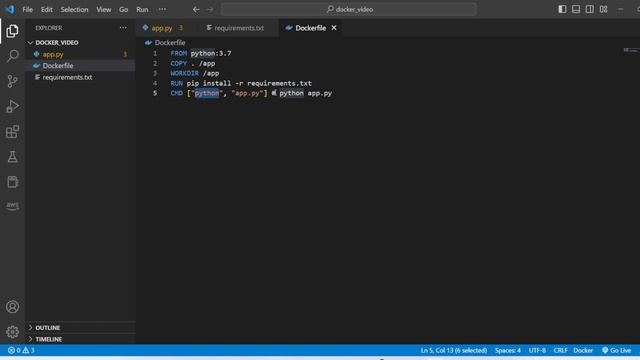Image resolution: width=640 pixels, height=360 pixels.
Task: Close the Dockerfile tab
Action: 334,28
